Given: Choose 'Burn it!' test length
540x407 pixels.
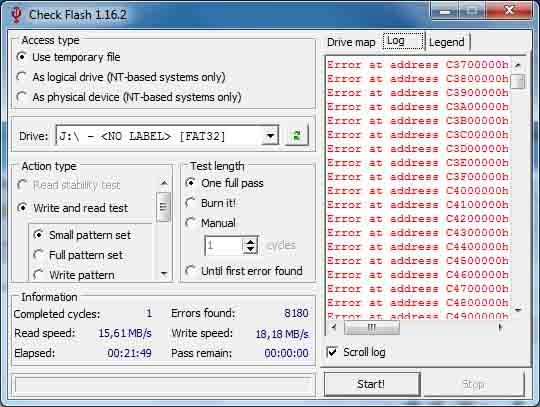Looking at the screenshot, I should (191, 203).
